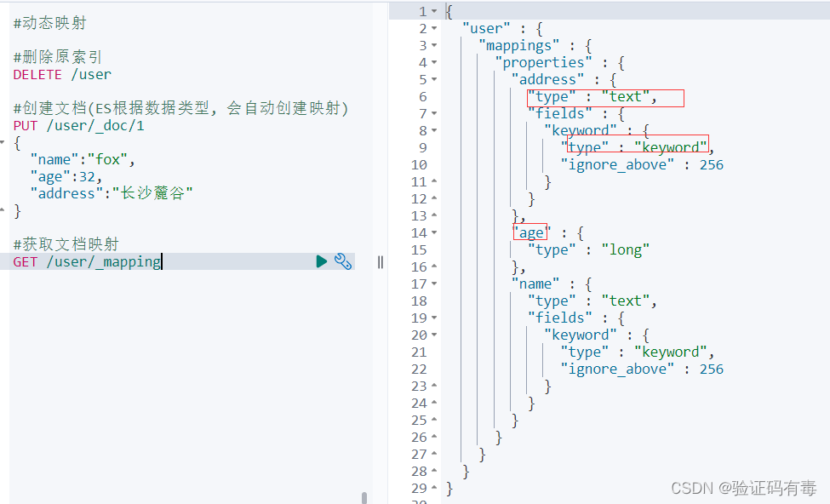Click the GET /user/_mapping line
The height and width of the screenshot is (504, 830).
[x=88, y=261]
